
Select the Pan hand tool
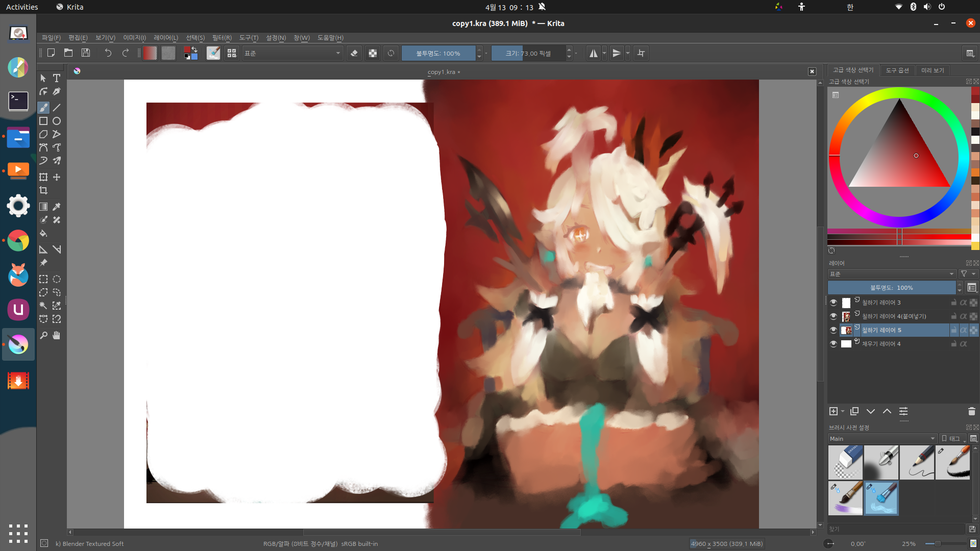tap(57, 335)
